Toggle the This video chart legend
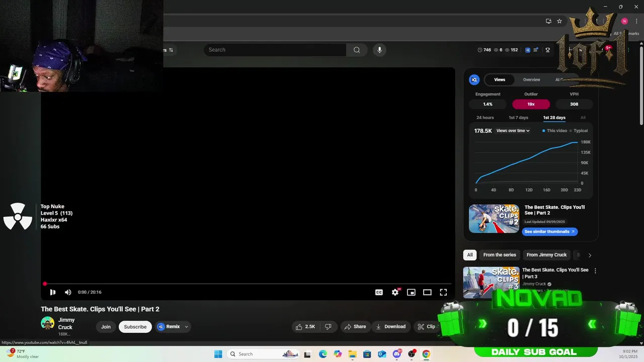 (554, 131)
